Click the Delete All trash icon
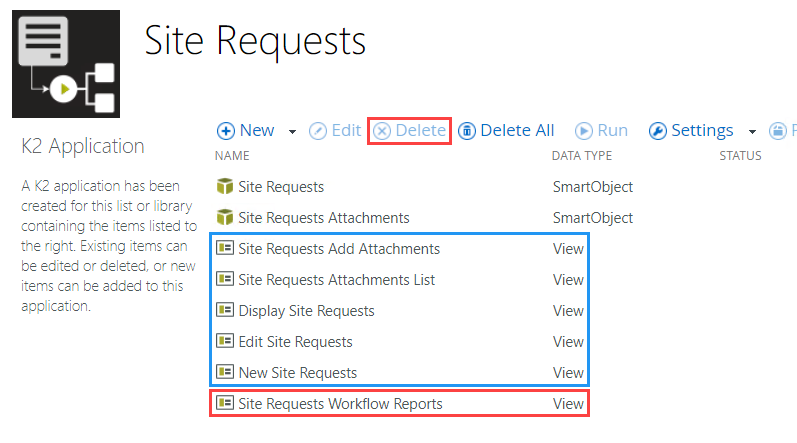 pos(467,131)
